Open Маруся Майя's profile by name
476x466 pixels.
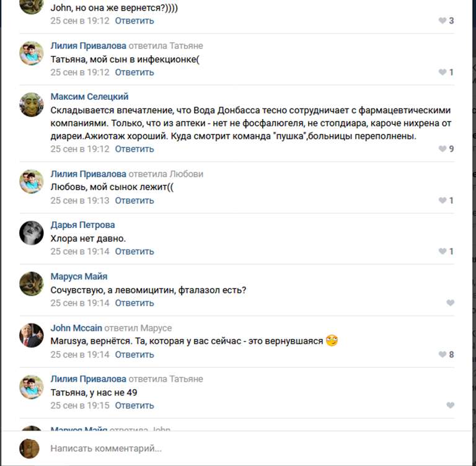(79, 276)
